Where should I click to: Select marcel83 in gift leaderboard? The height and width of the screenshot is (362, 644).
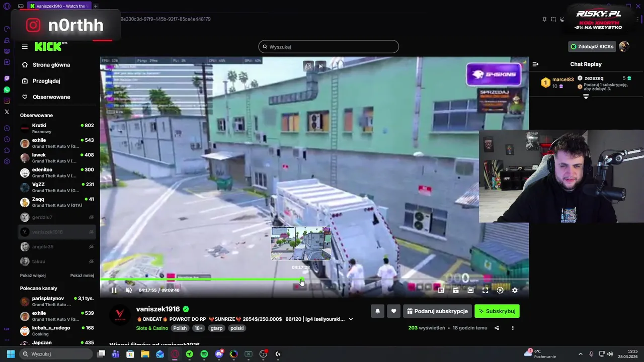point(558,82)
